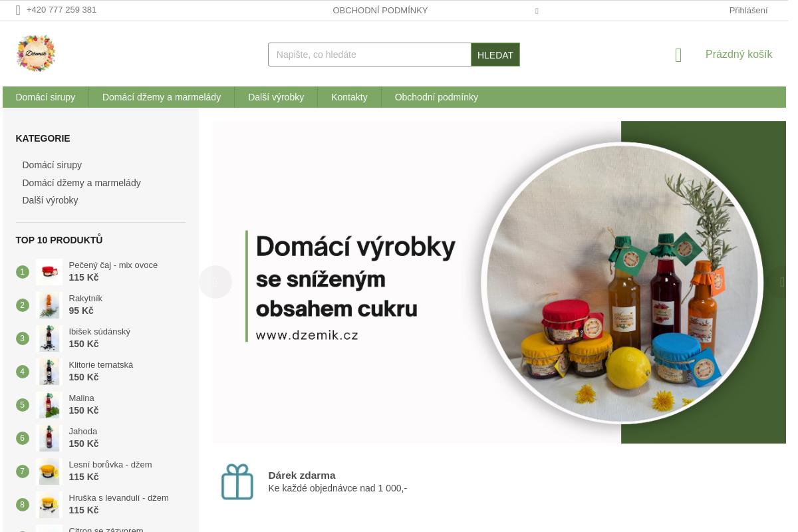The height and width of the screenshot is (532, 798).
Task: Click the Džemík logo
Action: pyautogui.click(x=36, y=53)
